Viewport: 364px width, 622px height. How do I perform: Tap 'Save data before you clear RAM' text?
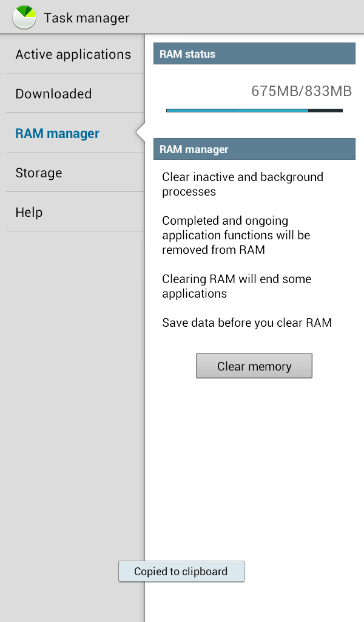[x=247, y=323]
